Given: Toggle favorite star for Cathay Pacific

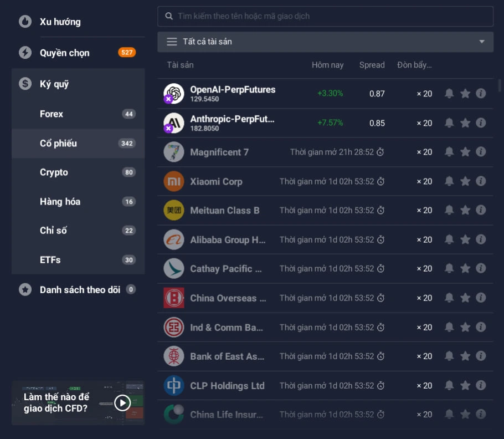Looking at the screenshot, I should 465,268.
